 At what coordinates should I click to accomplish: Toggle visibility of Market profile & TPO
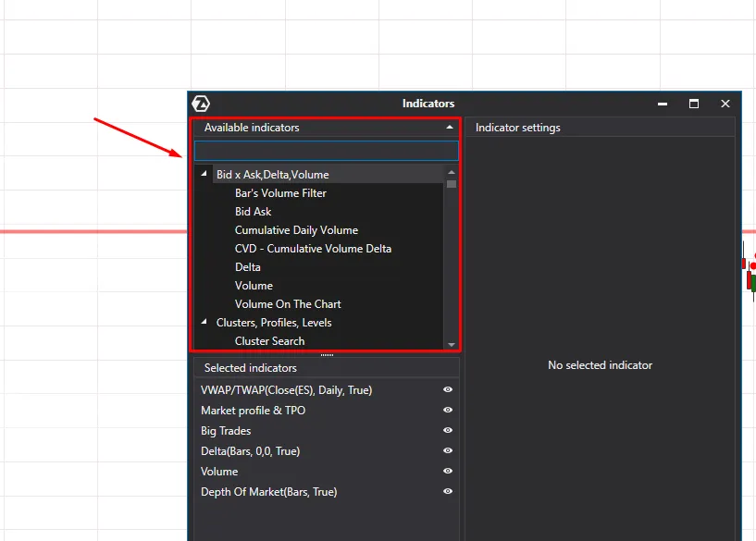[448, 411]
